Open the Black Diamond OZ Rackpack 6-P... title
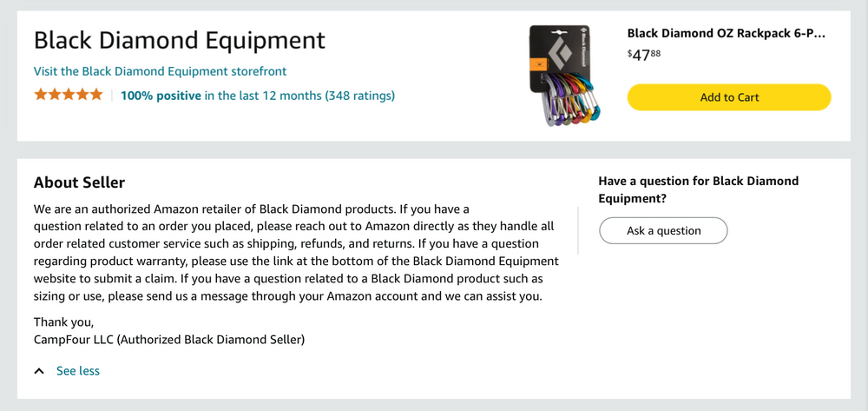 pyautogui.click(x=727, y=33)
